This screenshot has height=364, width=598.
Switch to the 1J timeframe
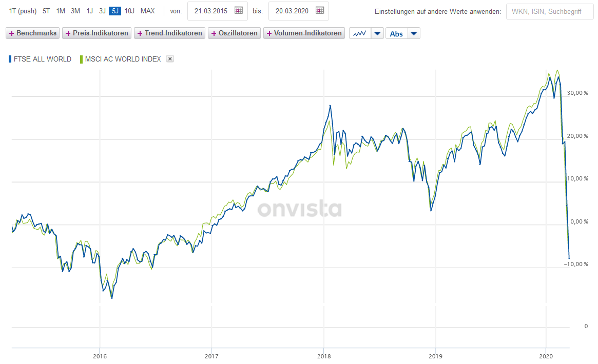tap(90, 11)
